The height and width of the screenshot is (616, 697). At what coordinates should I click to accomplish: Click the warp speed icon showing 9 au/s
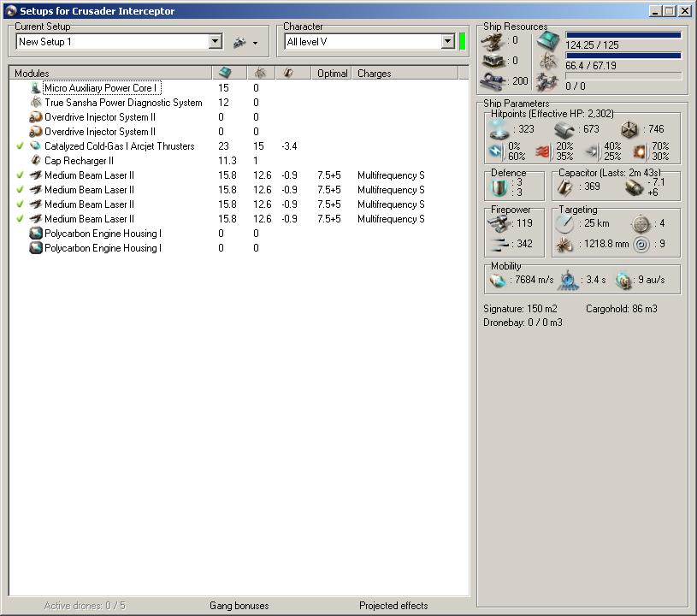click(x=623, y=281)
